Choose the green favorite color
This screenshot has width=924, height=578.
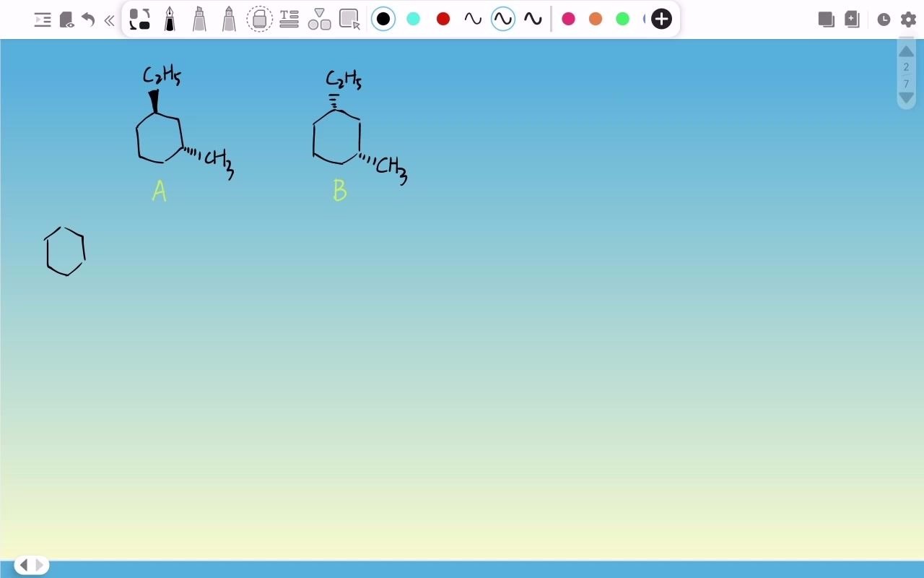tap(623, 20)
